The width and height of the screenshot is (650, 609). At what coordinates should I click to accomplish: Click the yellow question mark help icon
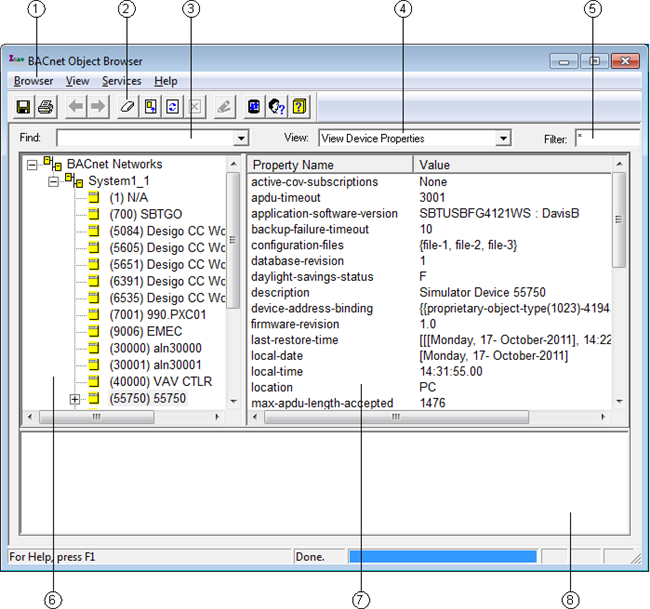(x=299, y=106)
